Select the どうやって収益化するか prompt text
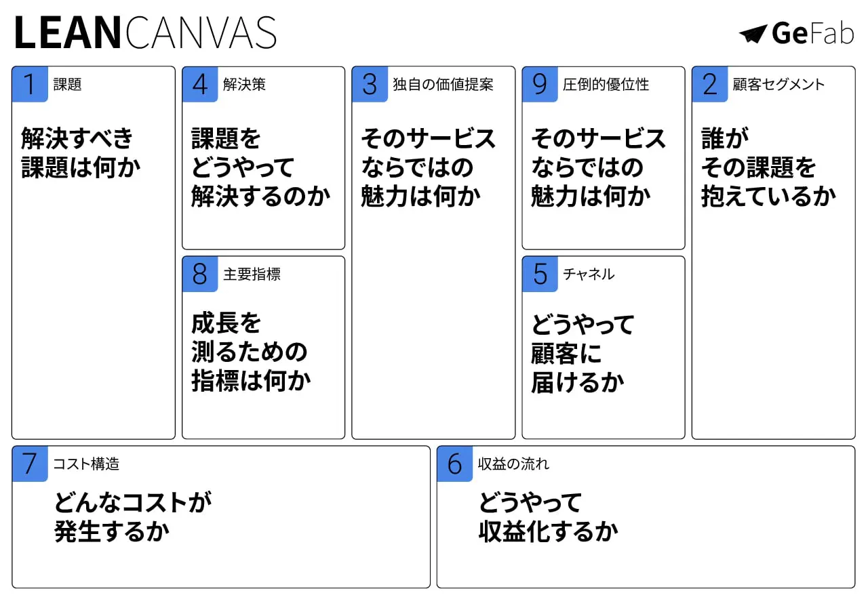 [548, 517]
